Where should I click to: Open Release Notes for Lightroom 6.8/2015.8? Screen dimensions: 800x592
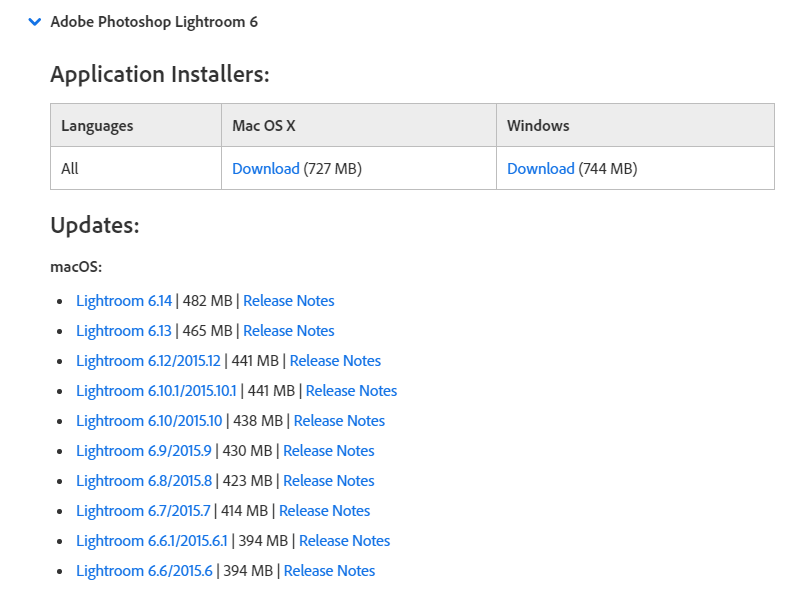tap(328, 481)
